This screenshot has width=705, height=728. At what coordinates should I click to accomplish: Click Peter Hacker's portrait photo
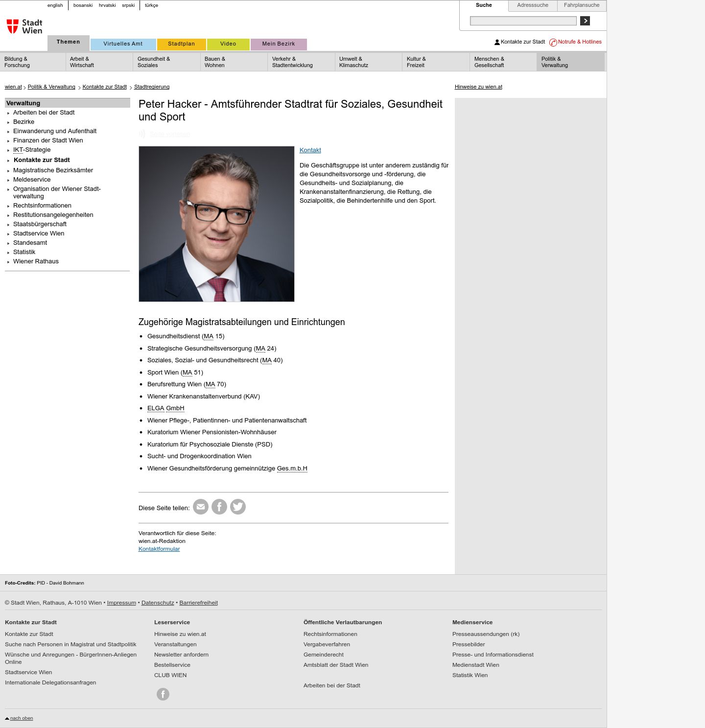pyautogui.click(x=216, y=224)
